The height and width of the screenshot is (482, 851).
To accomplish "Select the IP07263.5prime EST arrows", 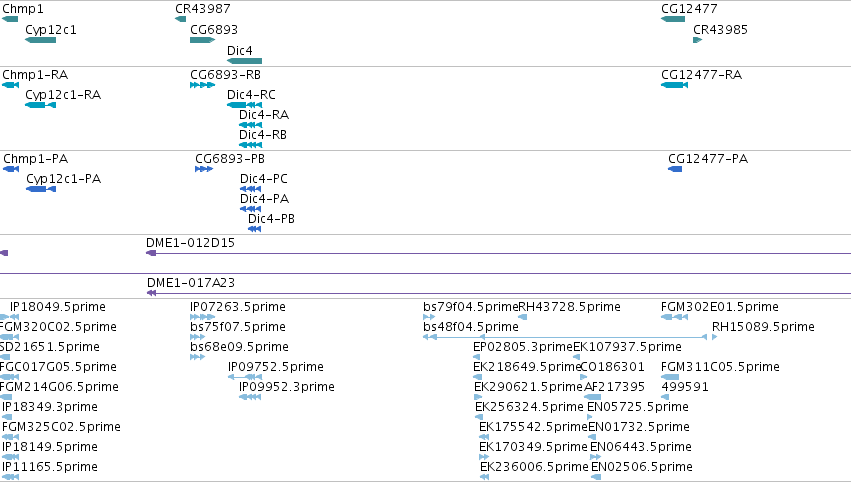I will (x=202, y=317).
